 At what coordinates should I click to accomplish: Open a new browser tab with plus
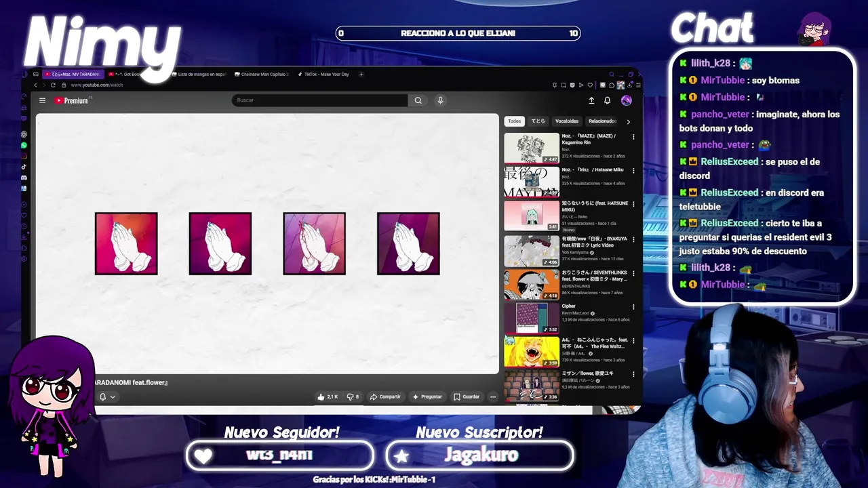click(361, 74)
